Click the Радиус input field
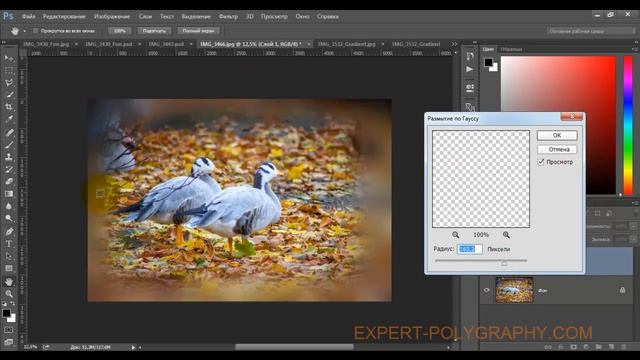640x360 pixels. tap(469, 249)
